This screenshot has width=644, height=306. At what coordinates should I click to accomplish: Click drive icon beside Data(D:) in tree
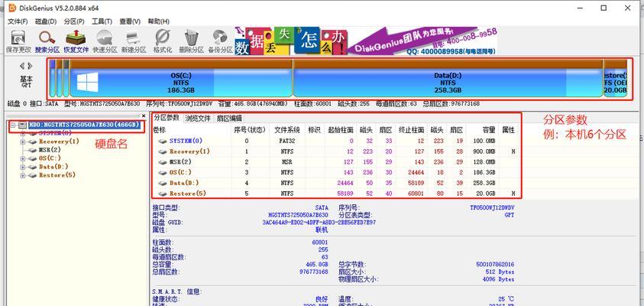tap(32, 167)
